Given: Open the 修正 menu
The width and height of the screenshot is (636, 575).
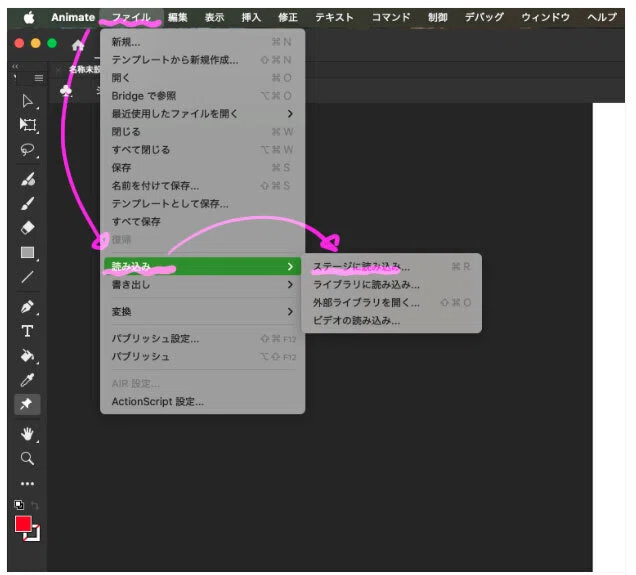Looking at the screenshot, I should coord(288,17).
